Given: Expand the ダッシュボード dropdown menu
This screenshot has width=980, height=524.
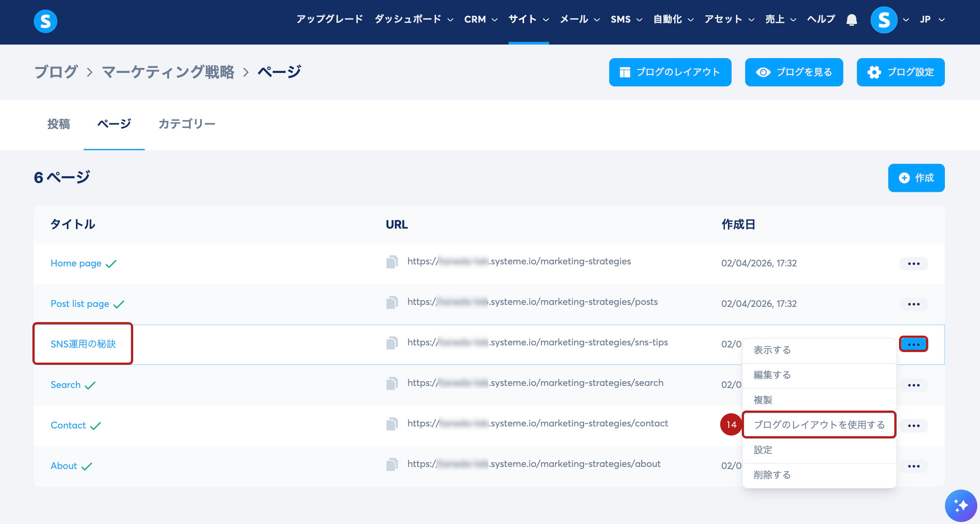Looking at the screenshot, I should tap(413, 19).
